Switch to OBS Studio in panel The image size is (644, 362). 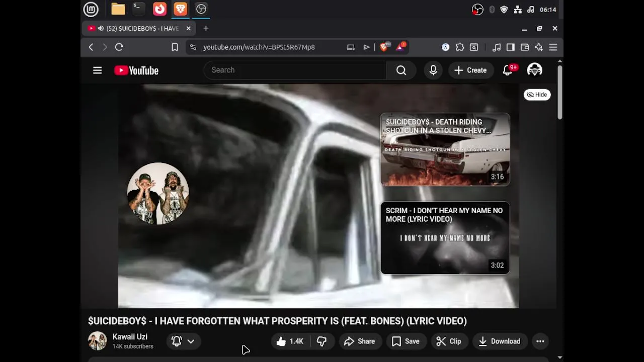click(201, 9)
